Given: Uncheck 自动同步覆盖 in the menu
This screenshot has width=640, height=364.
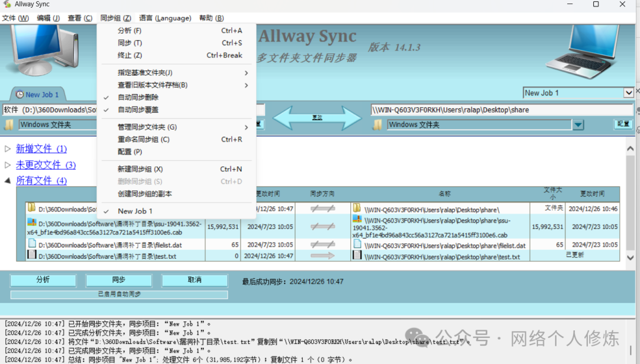Looking at the screenshot, I should (138, 110).
